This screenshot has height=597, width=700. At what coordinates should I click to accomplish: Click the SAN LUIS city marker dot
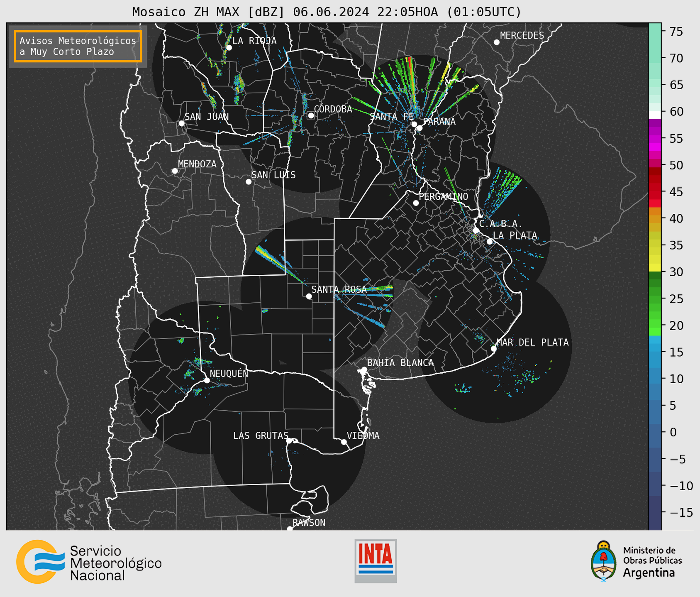pos(249,182)
